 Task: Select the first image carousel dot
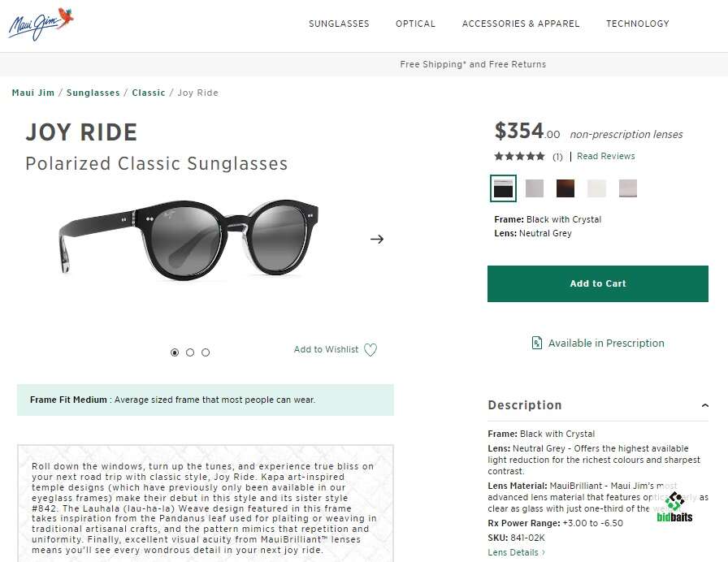(175, 352)
